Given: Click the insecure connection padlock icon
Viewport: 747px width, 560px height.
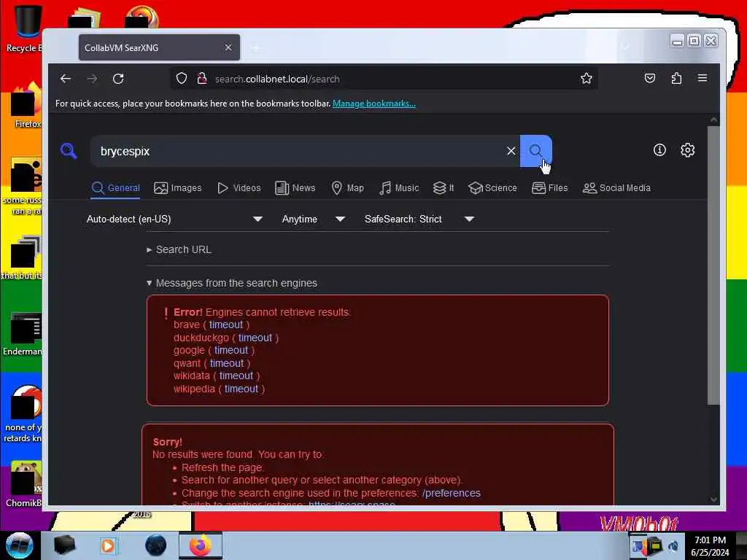Looking at the screenshot, I should coord(202,79).
